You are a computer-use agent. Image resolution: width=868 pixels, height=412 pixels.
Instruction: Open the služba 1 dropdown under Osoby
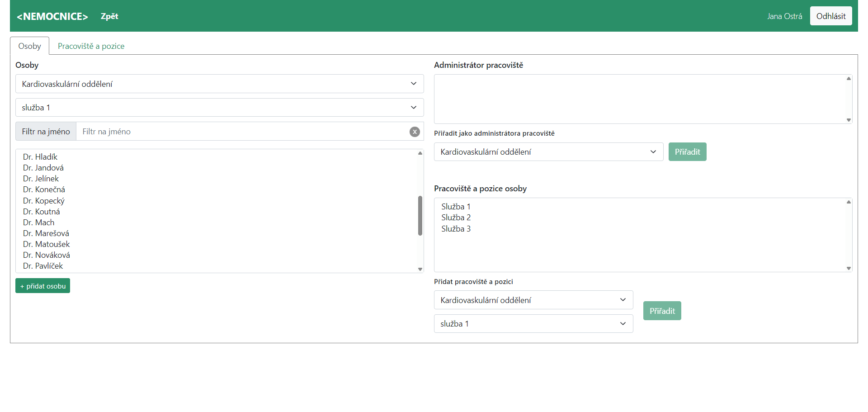click(x=220, y=107)
